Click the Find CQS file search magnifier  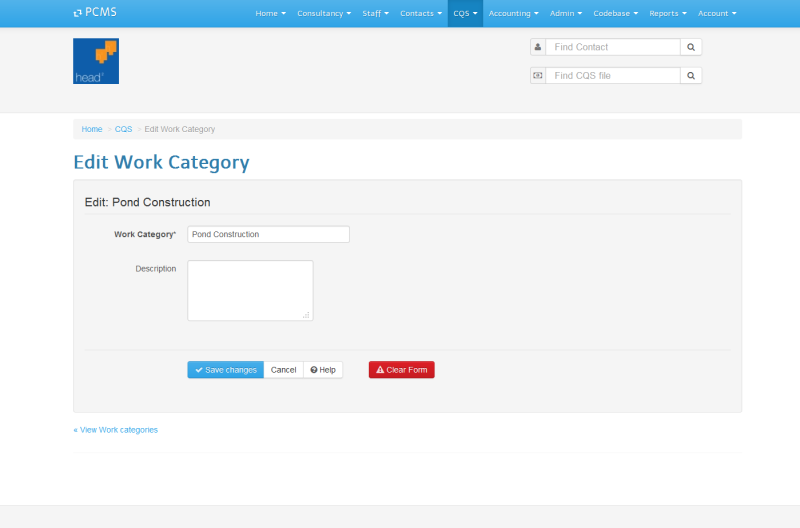coord(691,75)
